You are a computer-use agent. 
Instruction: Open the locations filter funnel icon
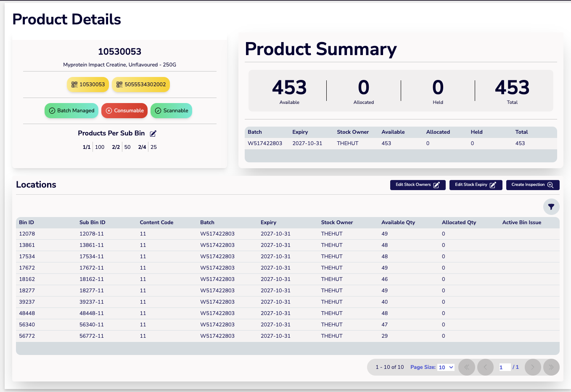551,207
